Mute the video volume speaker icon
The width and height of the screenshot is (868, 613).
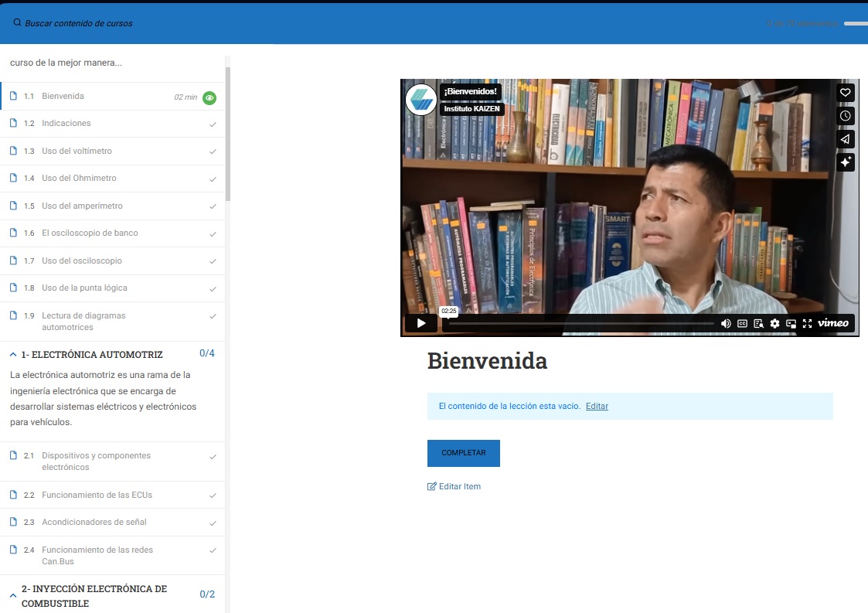(726, 324)
